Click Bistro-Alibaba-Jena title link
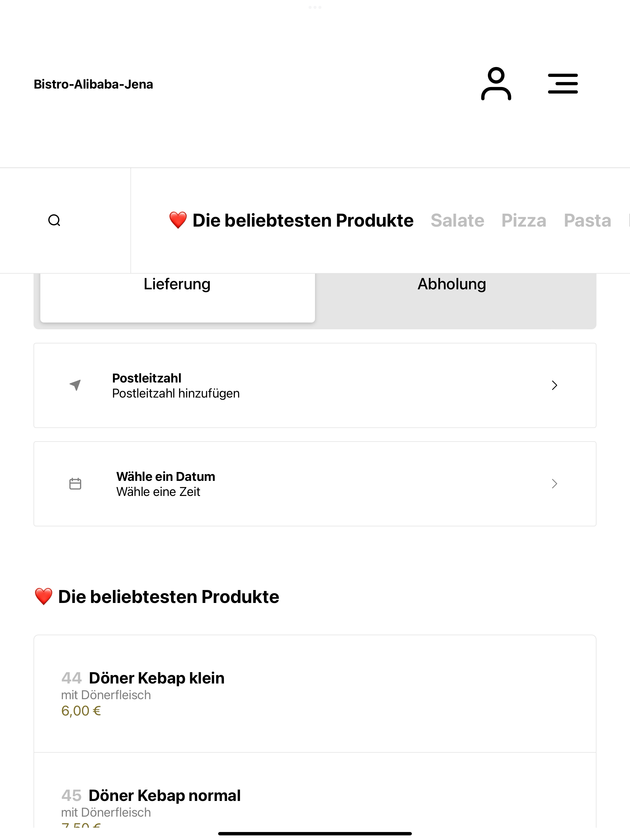The image size is (630, 840). [94, 84]
